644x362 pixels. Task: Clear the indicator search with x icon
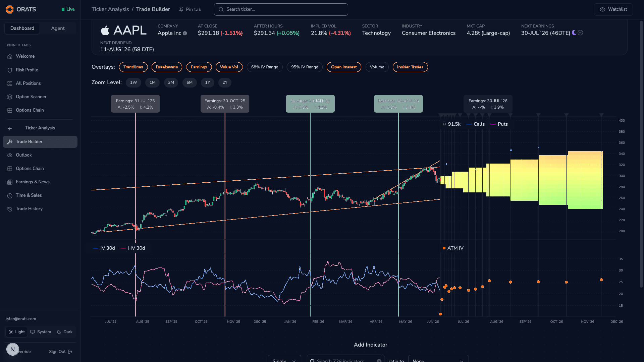click(379, 361)
